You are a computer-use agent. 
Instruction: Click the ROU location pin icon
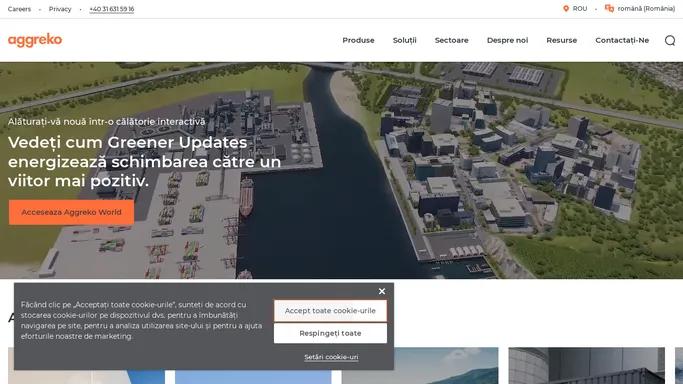click(x=566, y=9)
